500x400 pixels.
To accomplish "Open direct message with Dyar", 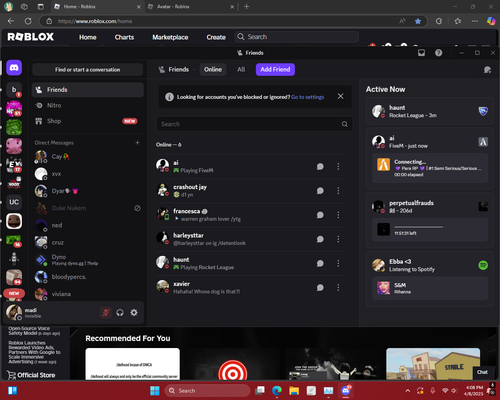I will tap(88, 191).
